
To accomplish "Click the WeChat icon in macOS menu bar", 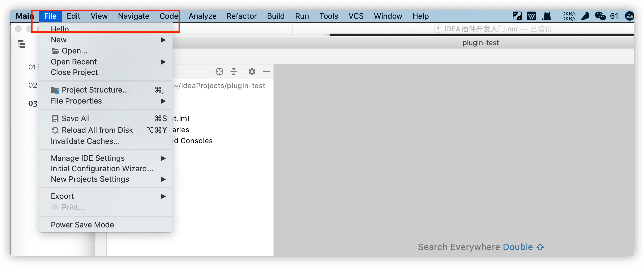I will 600,16.
